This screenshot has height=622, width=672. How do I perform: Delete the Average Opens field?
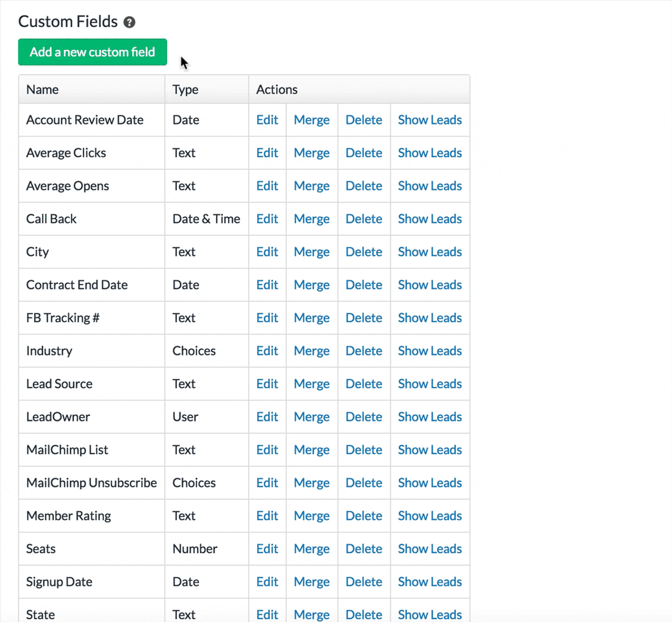click(364, 186)
